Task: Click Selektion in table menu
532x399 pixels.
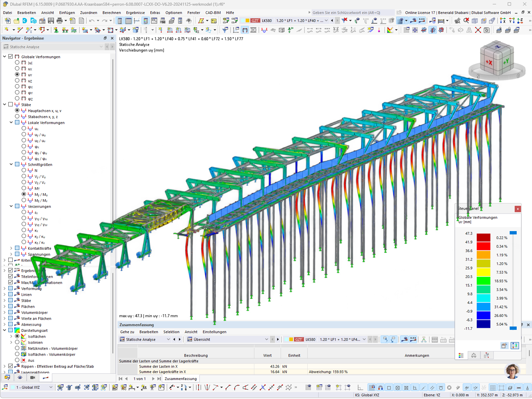Action: tap(171, 332)
